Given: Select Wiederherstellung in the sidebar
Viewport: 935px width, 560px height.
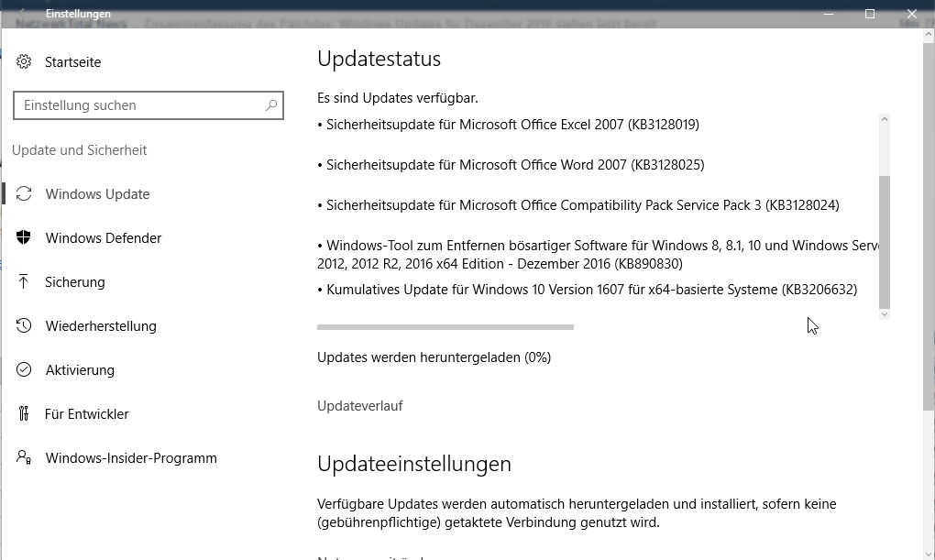Looking at the screenshot, I should coord(101,326).
